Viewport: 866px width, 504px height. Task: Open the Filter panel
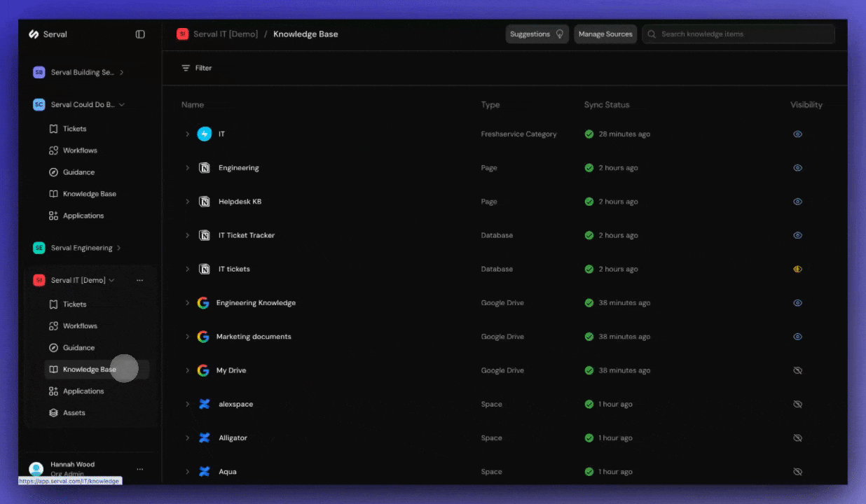196,68
